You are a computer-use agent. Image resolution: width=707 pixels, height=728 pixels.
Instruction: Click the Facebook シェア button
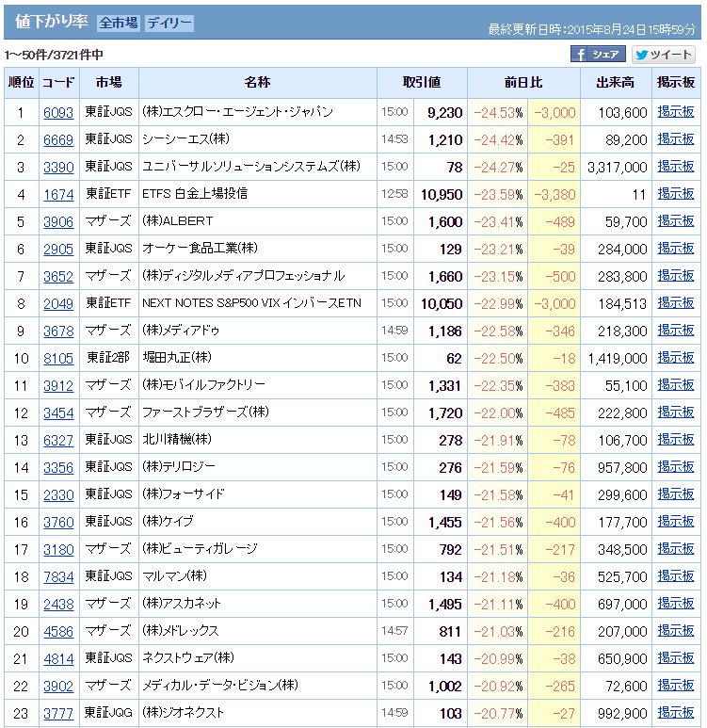coord(598,55)
